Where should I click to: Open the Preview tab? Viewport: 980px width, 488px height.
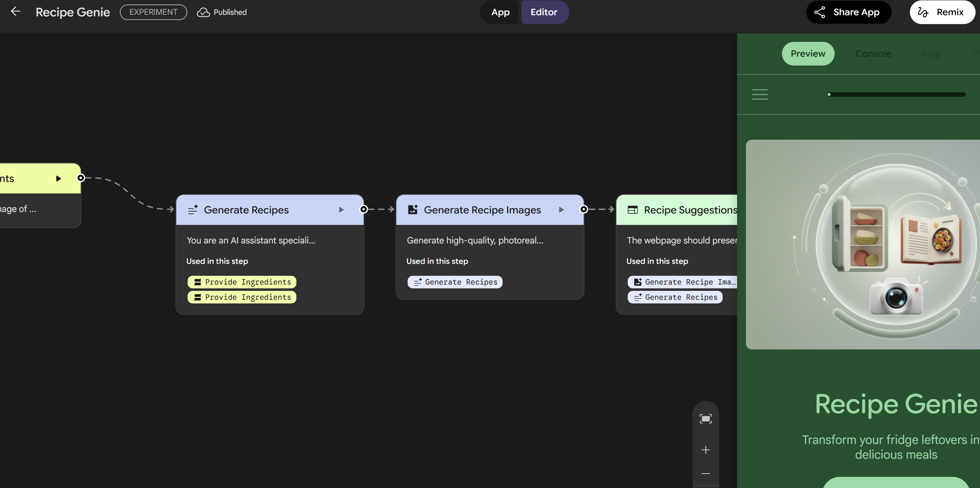pos(808,54)
